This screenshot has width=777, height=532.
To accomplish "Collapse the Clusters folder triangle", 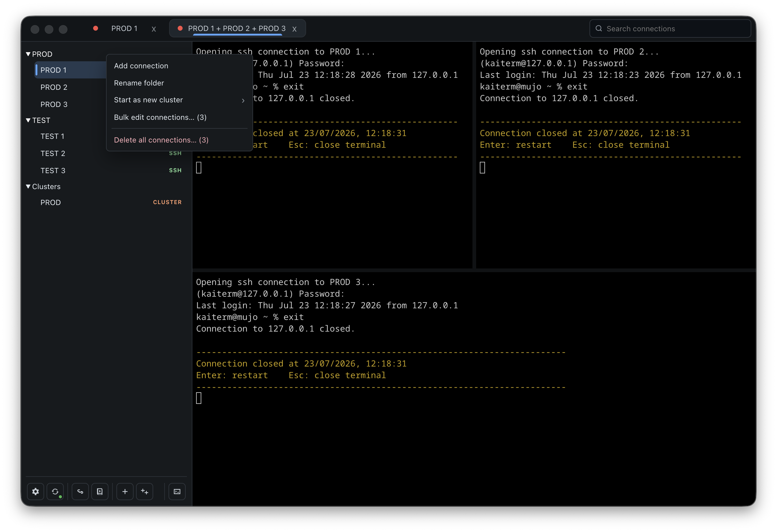I will [28, 186].
